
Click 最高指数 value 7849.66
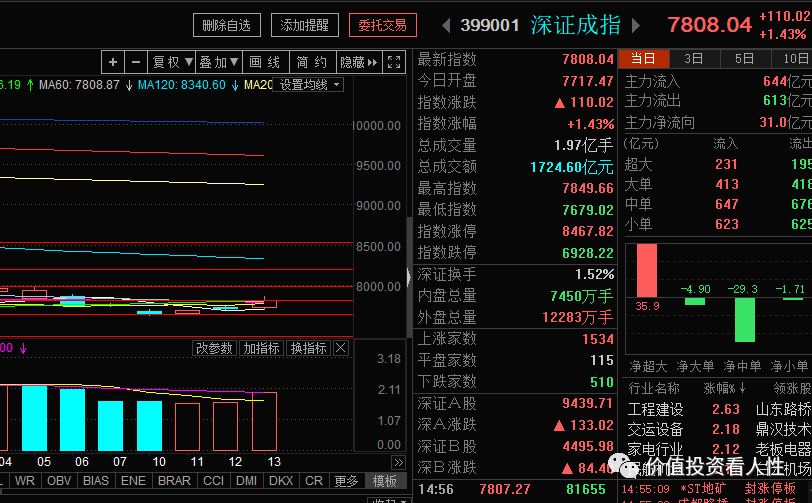[x=588, y=188]
